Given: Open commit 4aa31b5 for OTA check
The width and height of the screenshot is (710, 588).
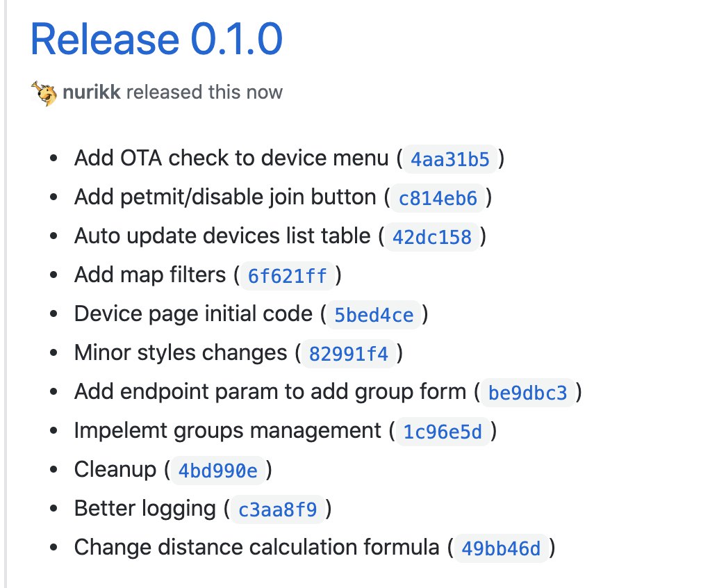Looking at the screenshot, I should point(450,159).
